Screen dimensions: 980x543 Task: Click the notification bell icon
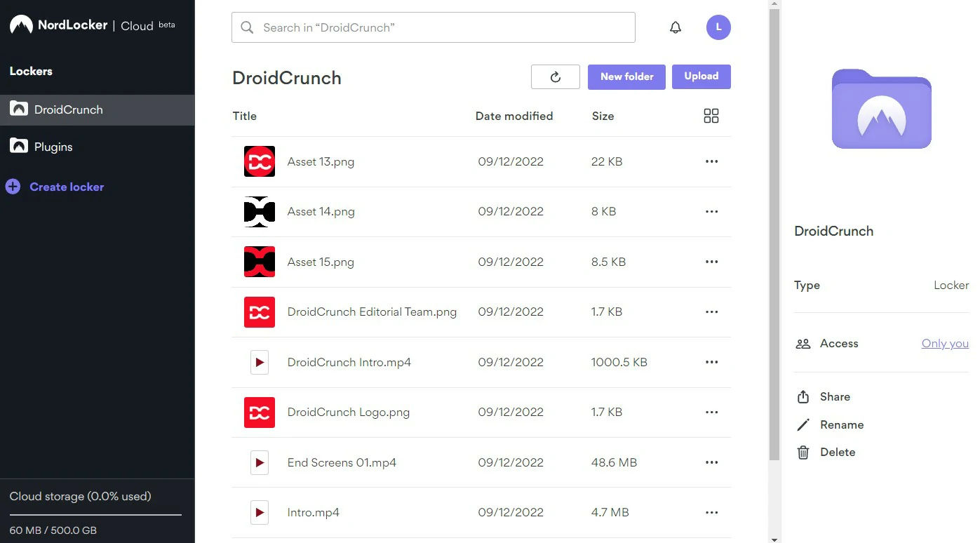[676, 27]
